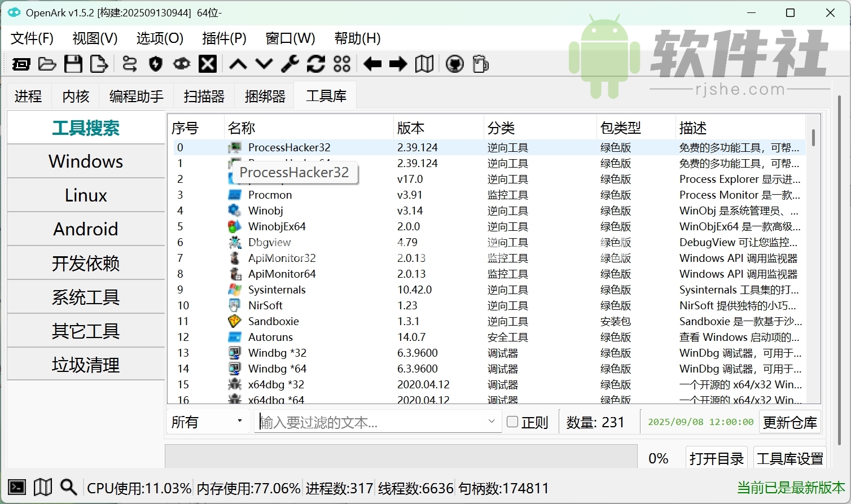Click the back navigation arrow icon
851x504 pixels.
[x=372, y=64]
